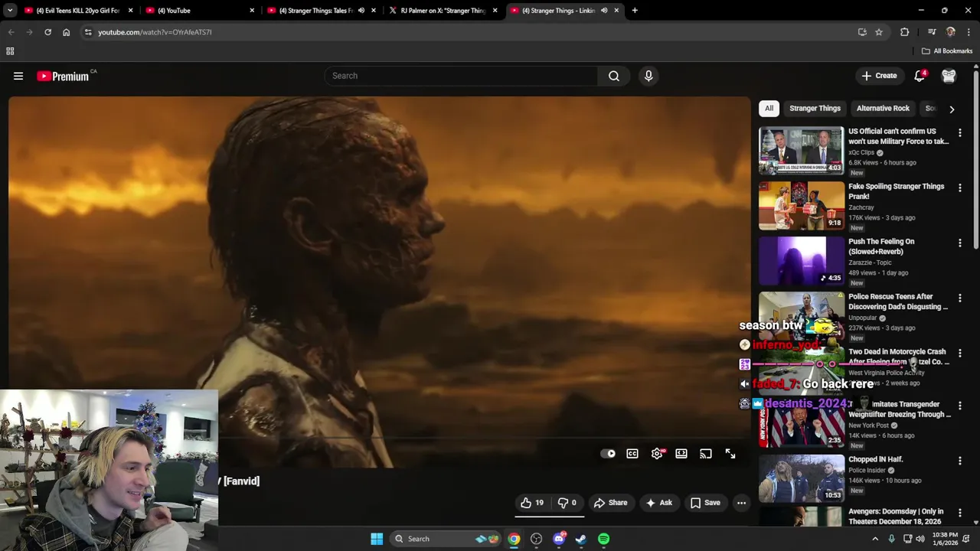Focus the YouTube search field
This screenshot has height=551, width=980.
[x=461, y=76]
